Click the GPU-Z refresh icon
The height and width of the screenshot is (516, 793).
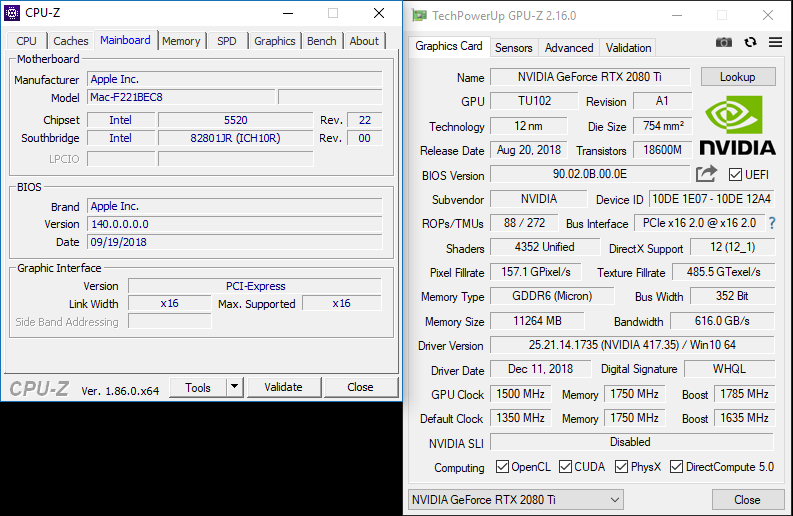coord(751,42)
